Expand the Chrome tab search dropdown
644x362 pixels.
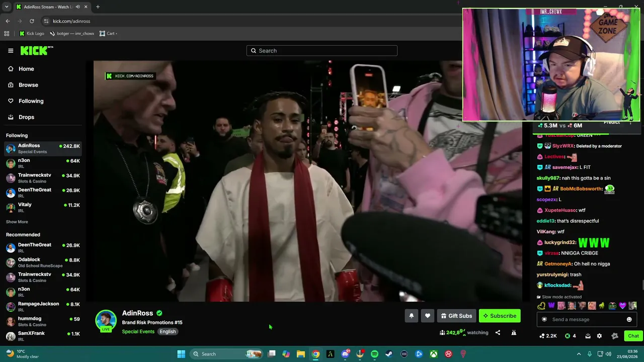[7, 7]
